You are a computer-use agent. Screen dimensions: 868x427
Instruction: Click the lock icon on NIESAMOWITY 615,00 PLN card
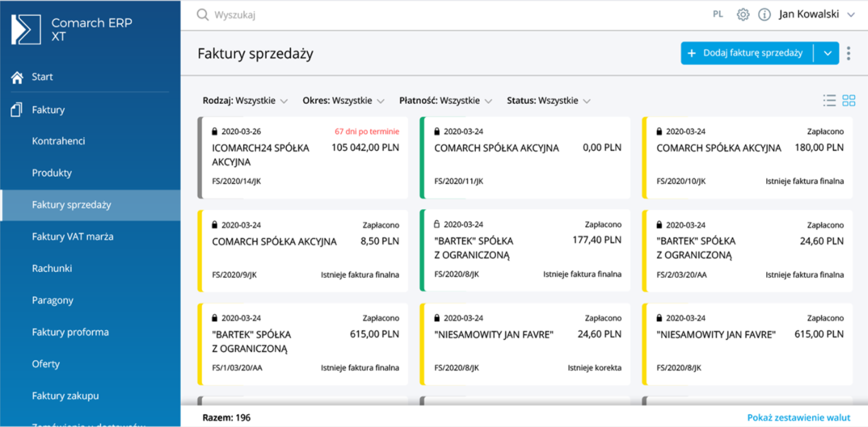(659, 318)
